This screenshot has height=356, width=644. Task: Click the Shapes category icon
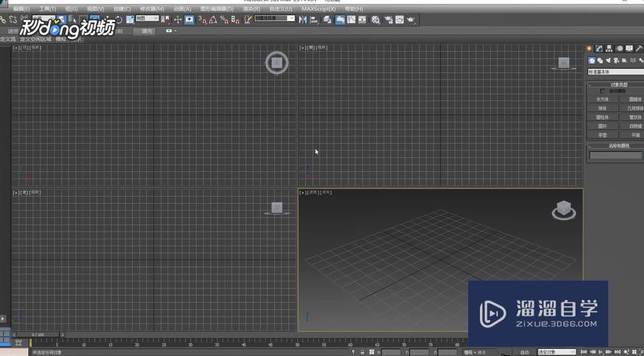600,60
